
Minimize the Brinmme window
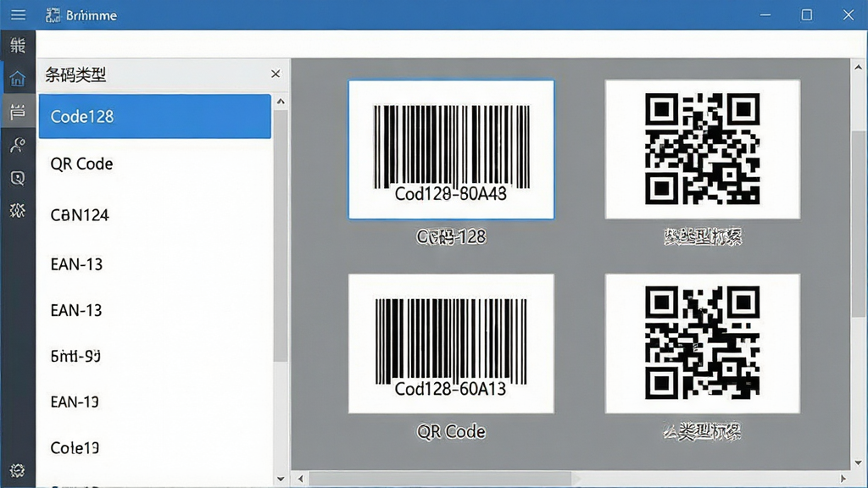(x=765, y=15)
